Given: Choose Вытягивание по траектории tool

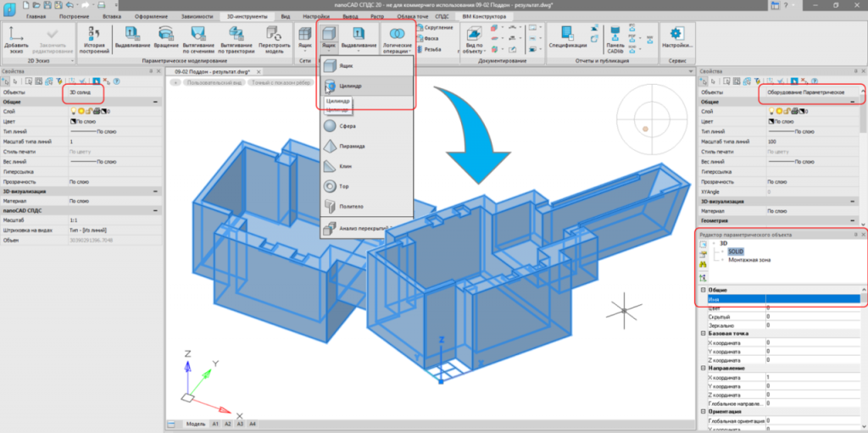Looking at the screenshot, I should (237, 40).
